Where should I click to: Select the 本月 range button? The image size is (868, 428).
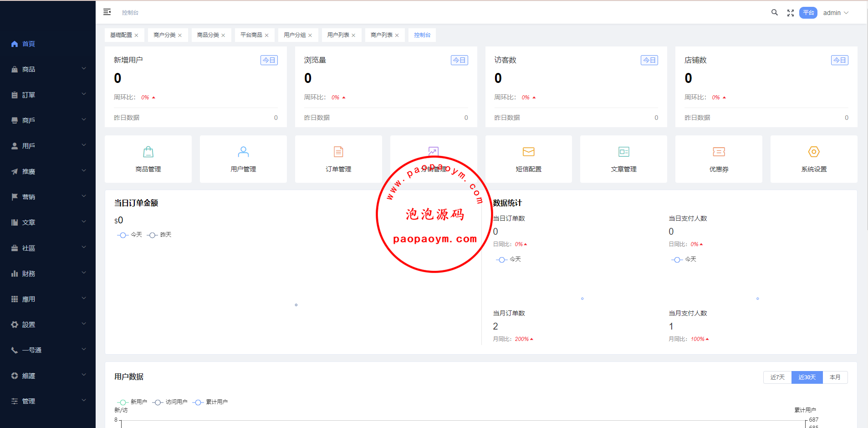[x=835, y=377]
